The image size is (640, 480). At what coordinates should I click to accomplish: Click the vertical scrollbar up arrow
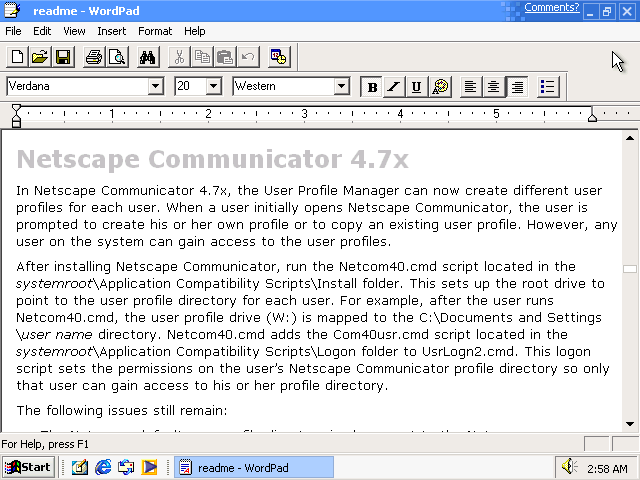click(x=630, y=138)
